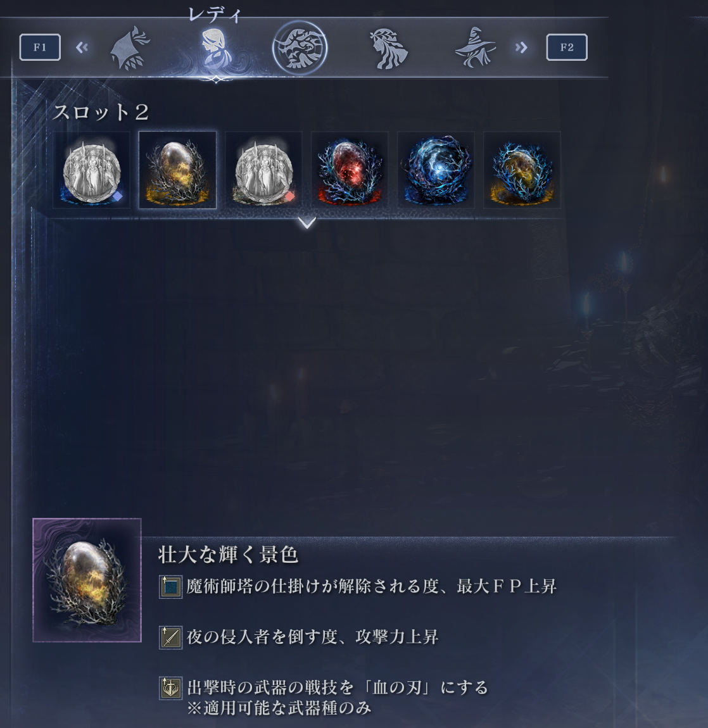Expand relic list with the down chevron
708x728 pixels.
tap(307, 223)
